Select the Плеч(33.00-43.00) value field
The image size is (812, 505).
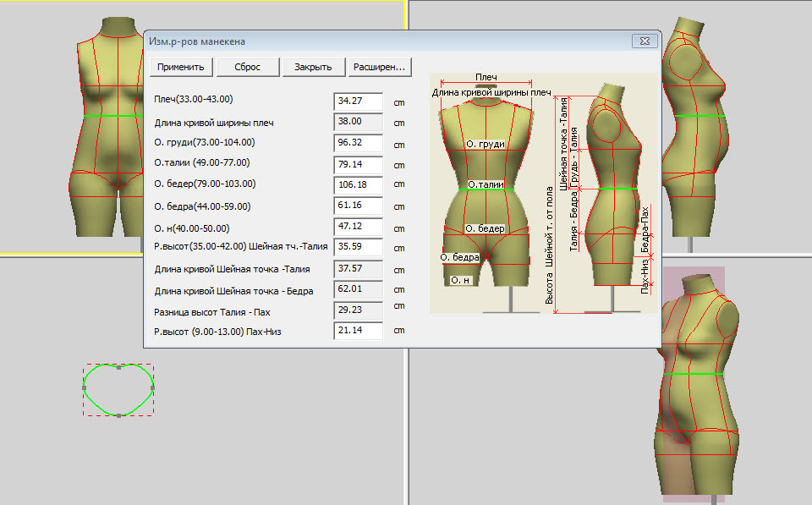tap(359, 101)
